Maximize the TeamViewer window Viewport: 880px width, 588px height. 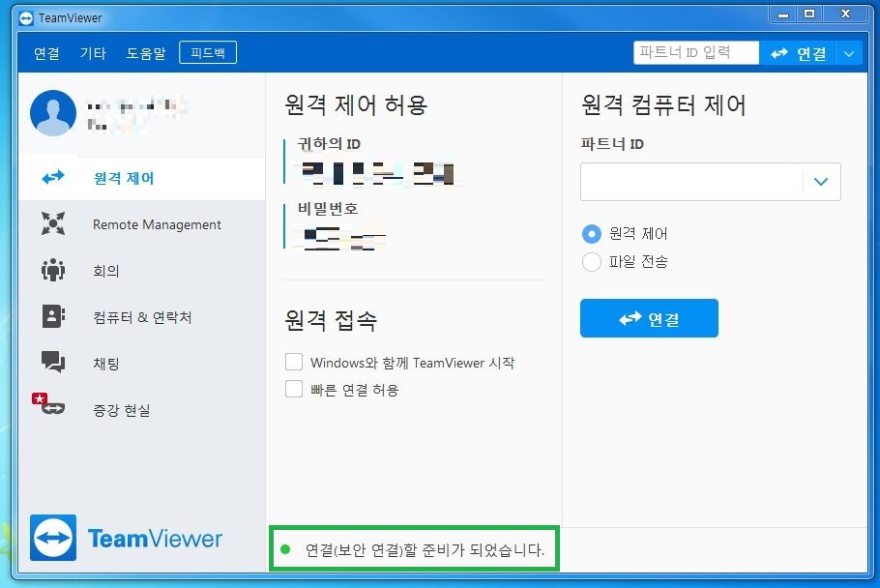[x=809, y=15]
